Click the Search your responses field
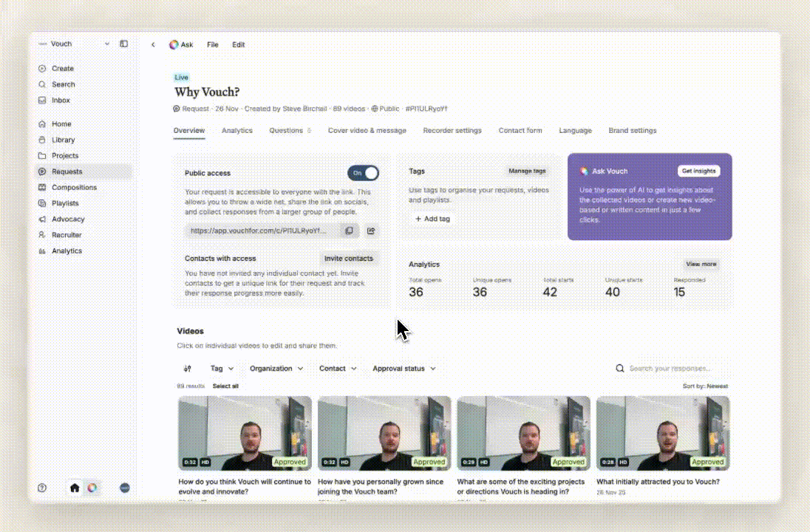 tap(670, 368)
